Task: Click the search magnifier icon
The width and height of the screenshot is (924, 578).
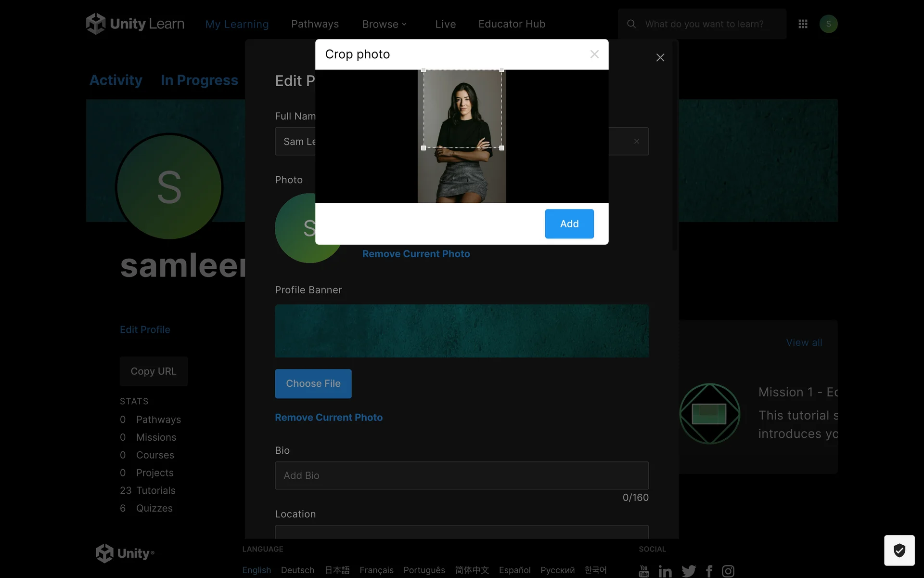Action: pyautogui.click(x=631, y=24)
